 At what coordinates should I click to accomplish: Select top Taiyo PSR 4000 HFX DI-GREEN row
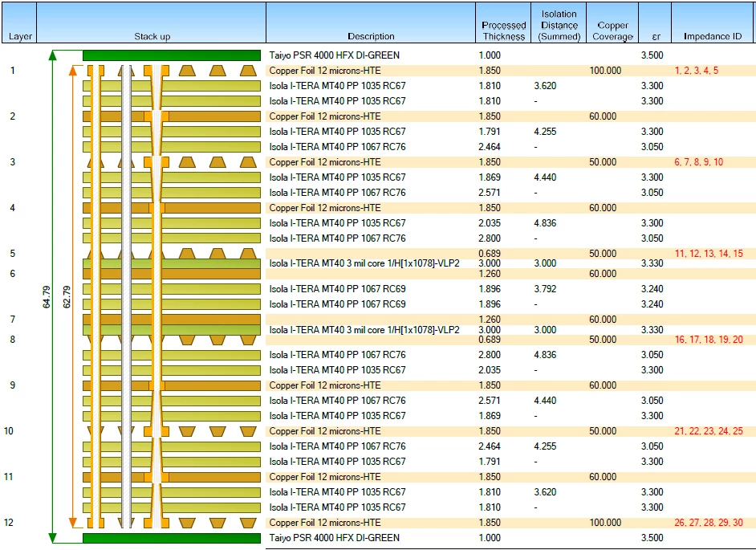point(511,55)
